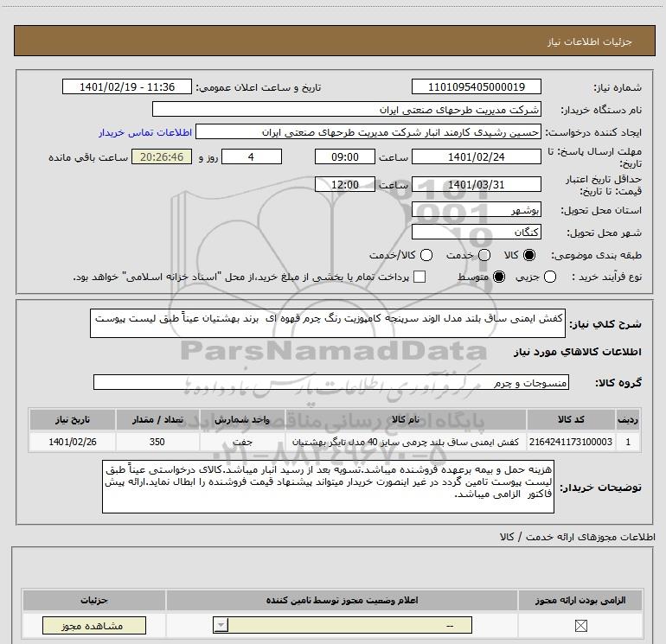Select the کالا radio button
This screenshot has height=644, width=666.
click(529, 255)
